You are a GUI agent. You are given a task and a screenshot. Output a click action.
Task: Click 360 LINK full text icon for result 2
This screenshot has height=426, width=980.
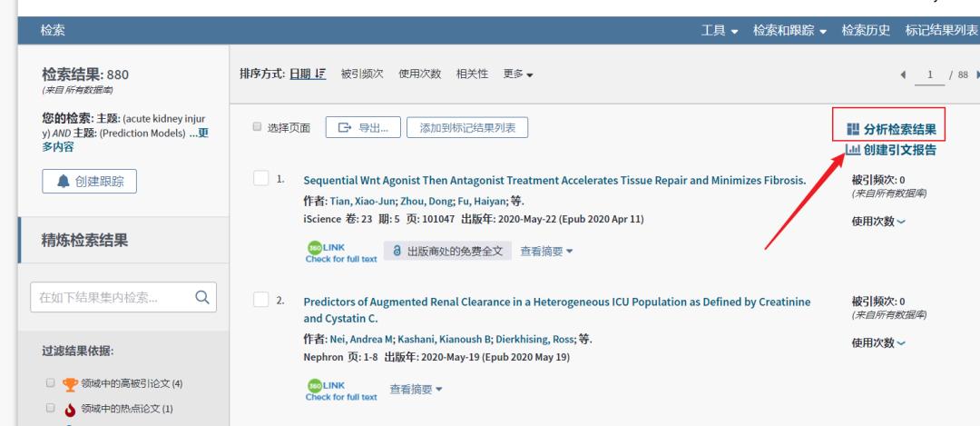click(x=341, y=391)
